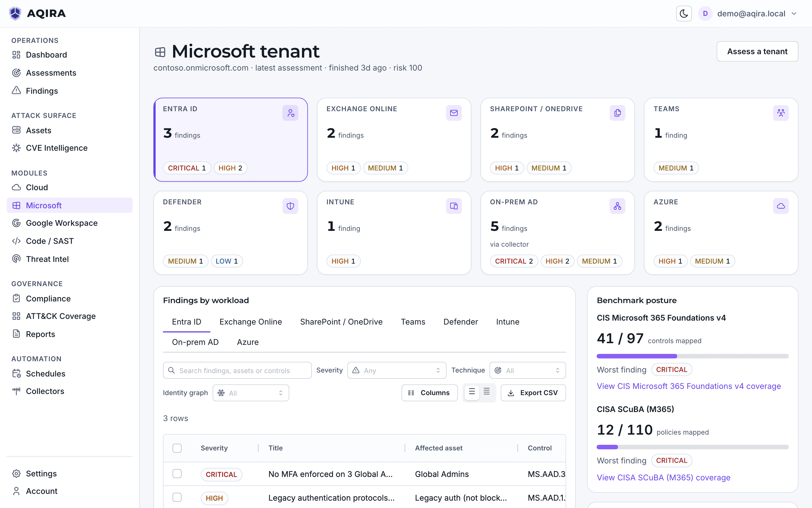Open Google Workspace module
This screenshot has height=508, width=812.
(x=69, y=223)
